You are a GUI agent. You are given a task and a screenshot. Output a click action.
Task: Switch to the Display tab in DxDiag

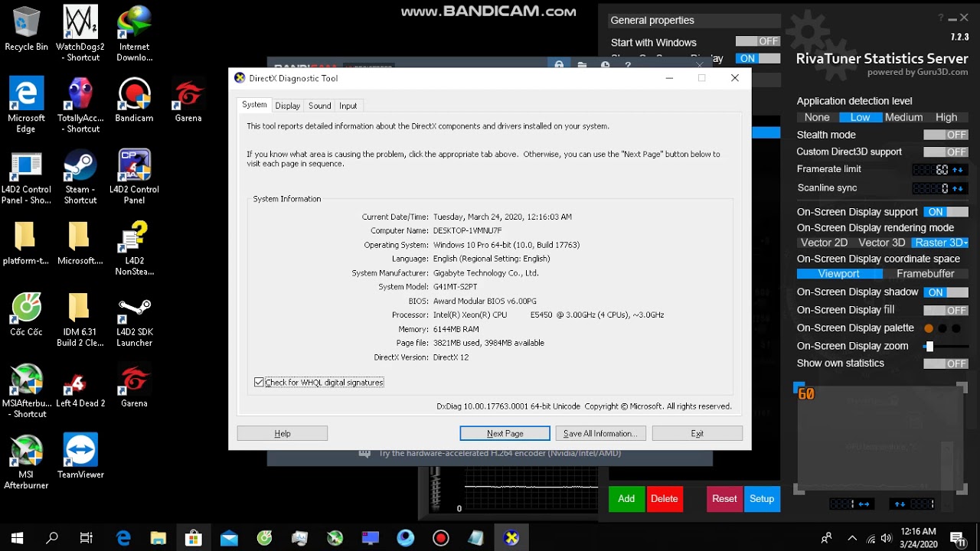pos(288,106)
